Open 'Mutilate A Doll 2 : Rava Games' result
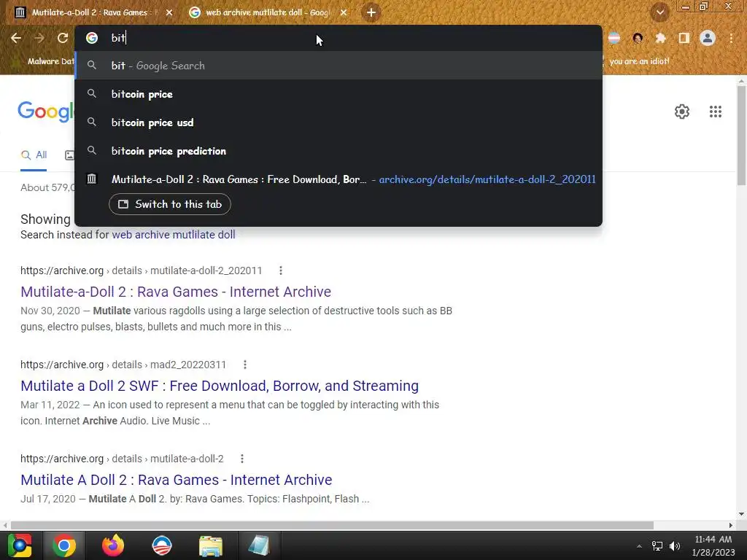 177,480
